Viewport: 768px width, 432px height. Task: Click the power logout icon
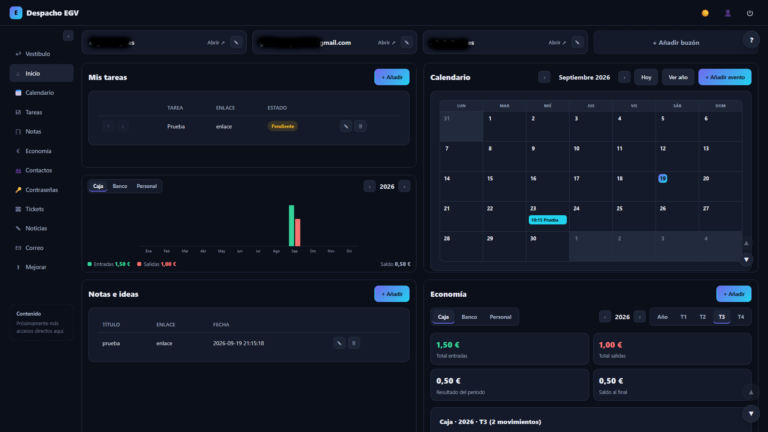point(749,13)
